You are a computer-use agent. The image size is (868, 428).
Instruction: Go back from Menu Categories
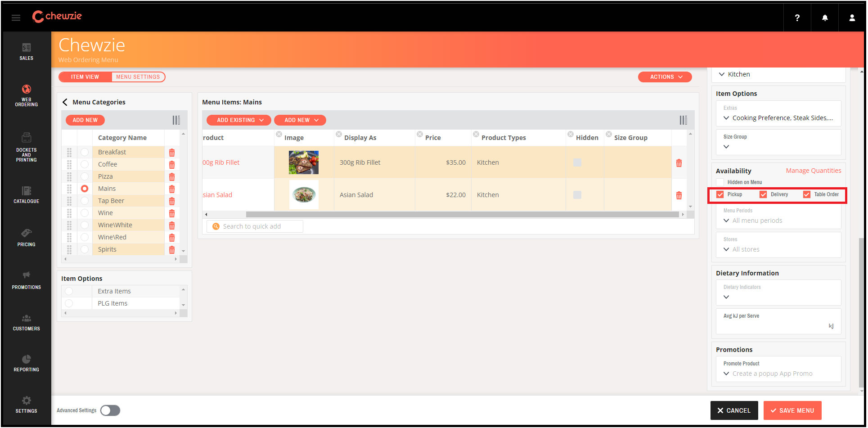click(x=65, y=102)
